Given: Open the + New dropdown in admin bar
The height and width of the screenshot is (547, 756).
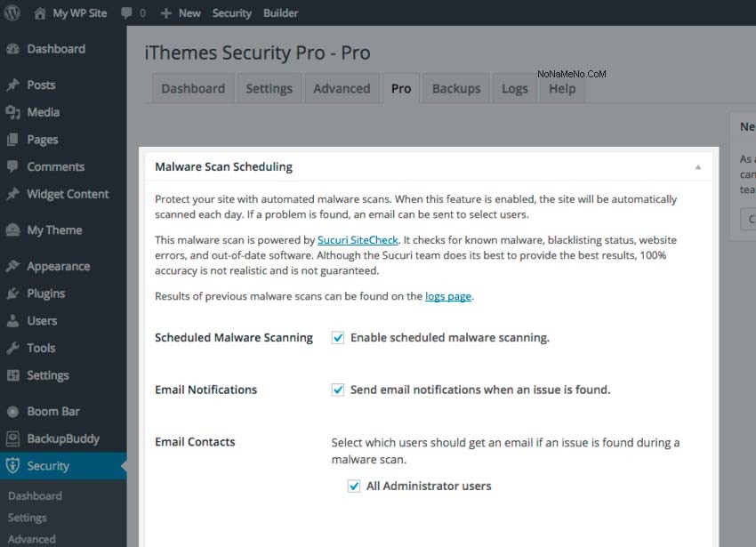Looking at the screenshot, I should (181, 13).
